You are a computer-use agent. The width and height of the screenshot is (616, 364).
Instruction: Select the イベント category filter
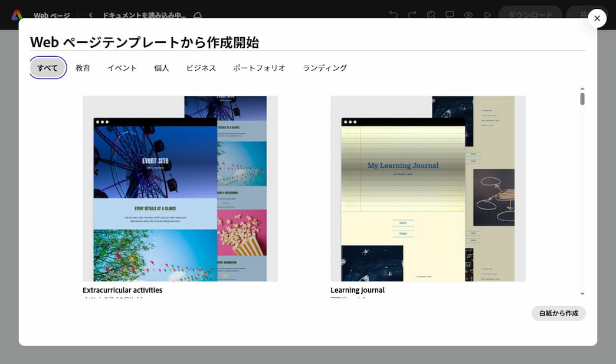tap(122, 67)
